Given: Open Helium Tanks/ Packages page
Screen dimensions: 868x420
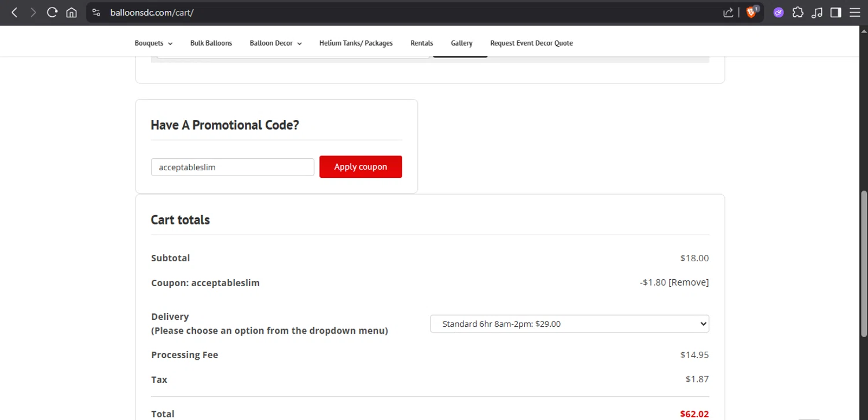Looking at the screenshot, I should click(x=356, y=43).
